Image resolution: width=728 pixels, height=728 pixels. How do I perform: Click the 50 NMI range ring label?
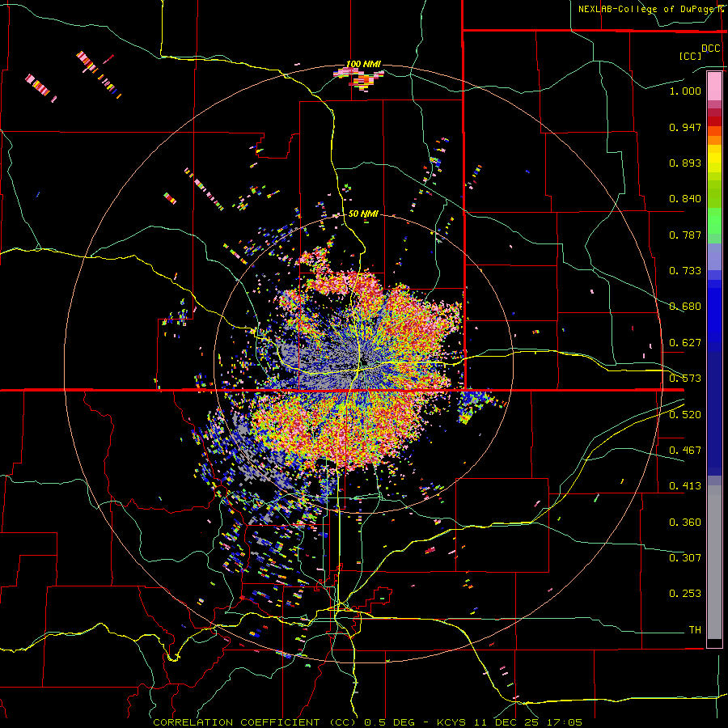coord(363,214)
